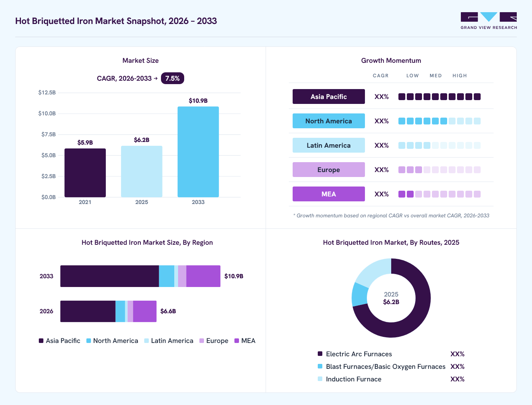Click the "HIGH" column header

click(x=460, y=76)
